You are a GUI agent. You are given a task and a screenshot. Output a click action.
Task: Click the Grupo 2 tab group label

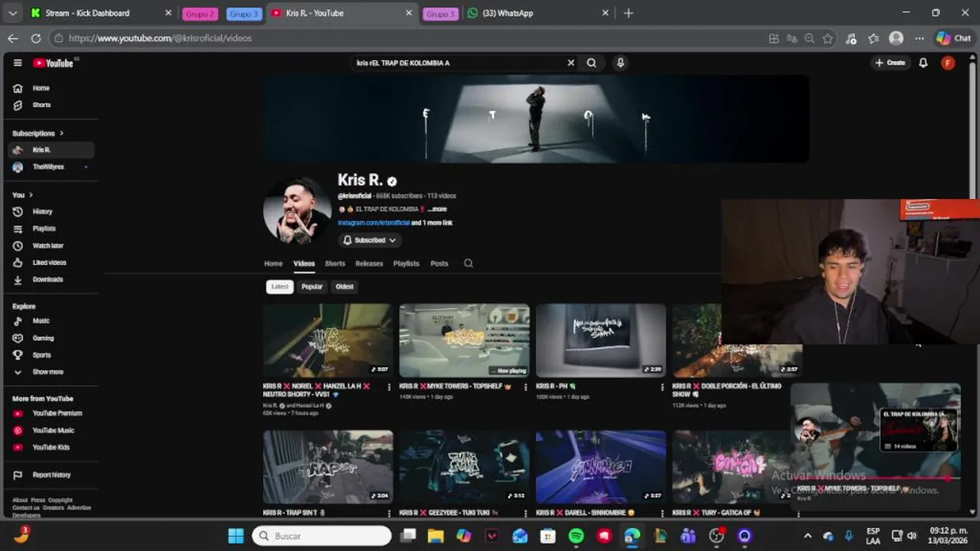[200, 14]
